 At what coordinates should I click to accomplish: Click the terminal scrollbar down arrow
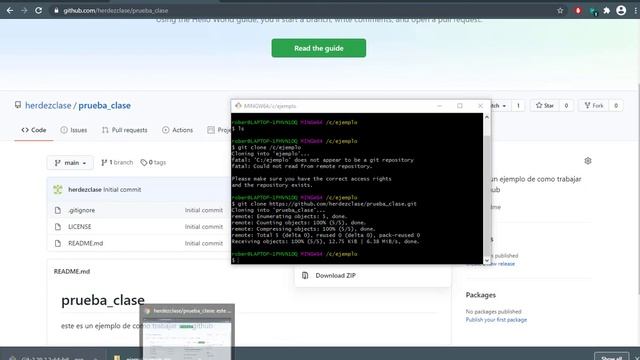point(487,260)
